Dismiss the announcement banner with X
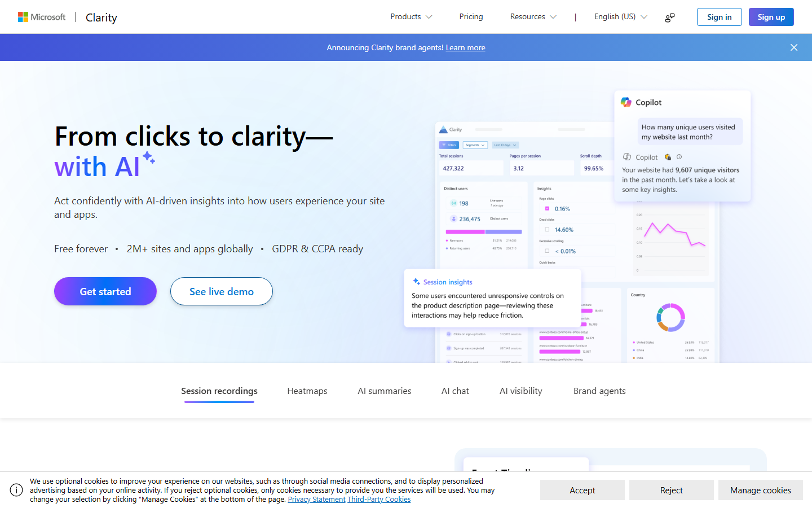Viewport: 812px width, 508px height. (794, 47)
